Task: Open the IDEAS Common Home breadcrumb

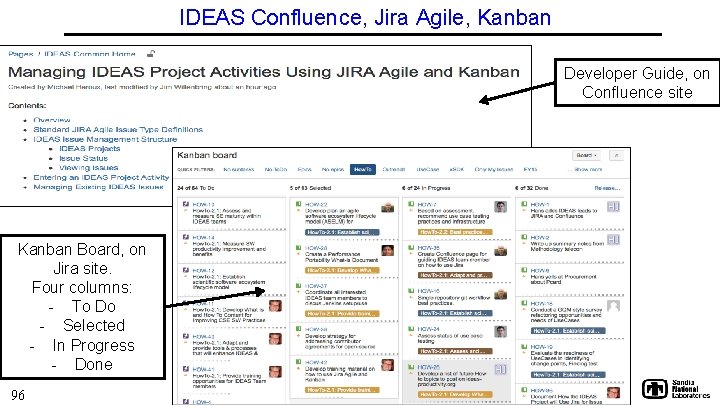Action: point(90,54)
